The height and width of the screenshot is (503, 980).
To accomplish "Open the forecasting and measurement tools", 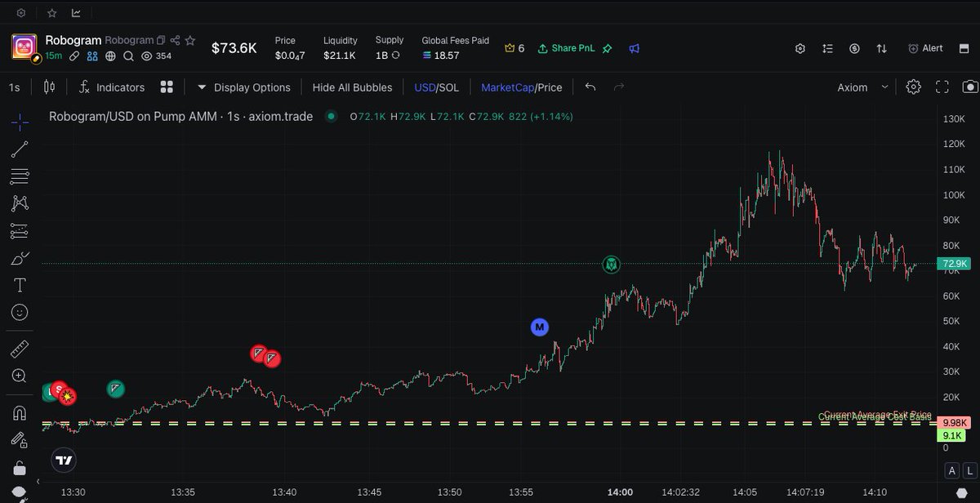I will click(20, 231).
